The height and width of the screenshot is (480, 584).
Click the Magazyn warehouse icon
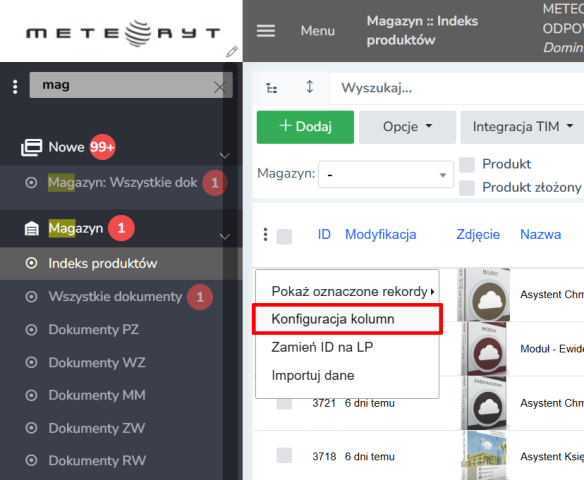pos(31,228)
